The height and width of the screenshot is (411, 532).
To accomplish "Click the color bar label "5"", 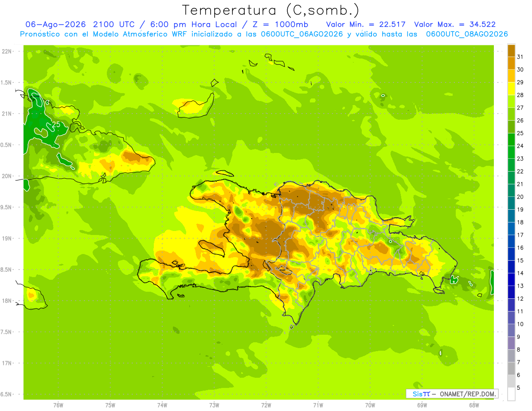I will pos(518,388).
